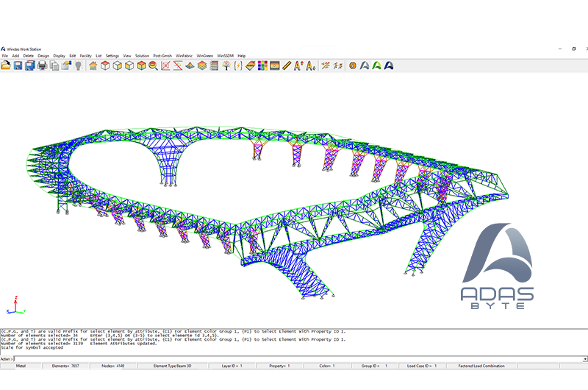Click the colored pyramid surface icon
The width and height of the screenshot is (588, 390).
190,65
